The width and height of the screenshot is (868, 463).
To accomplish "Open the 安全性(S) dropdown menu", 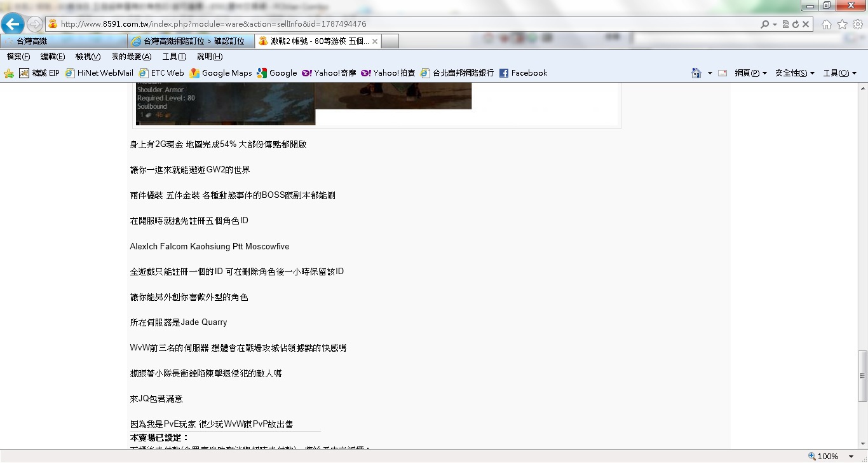I will coord(795,73).
